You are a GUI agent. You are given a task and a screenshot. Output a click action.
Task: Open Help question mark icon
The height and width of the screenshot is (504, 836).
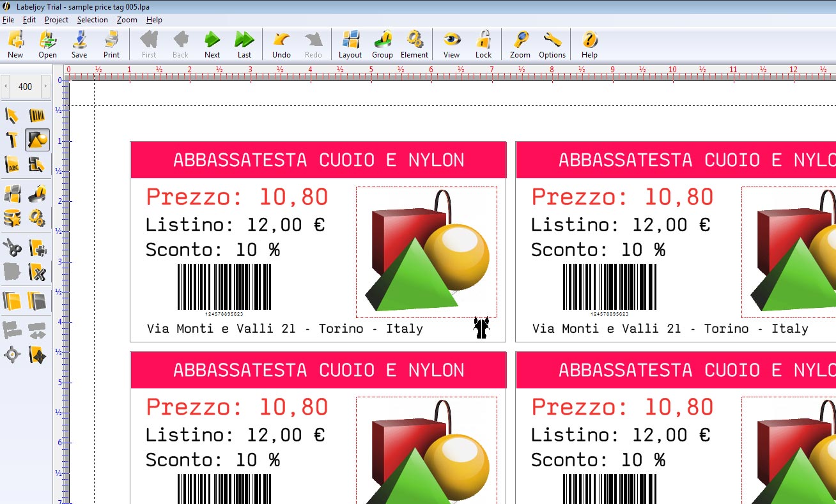coord(589,45)
